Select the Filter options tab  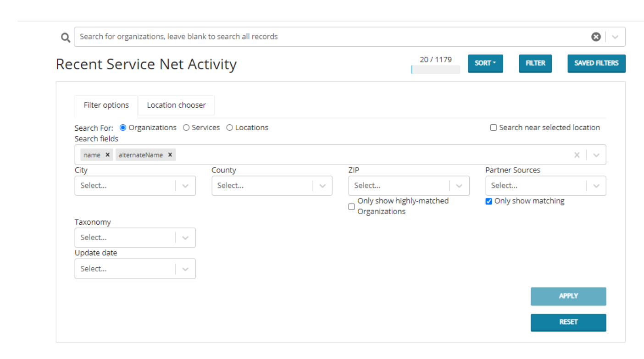click(106, 105)
